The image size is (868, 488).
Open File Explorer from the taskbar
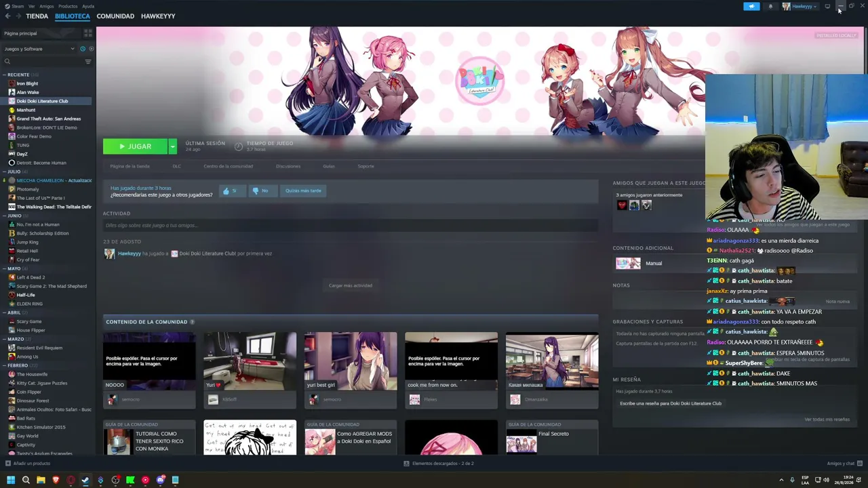[41, 480]
